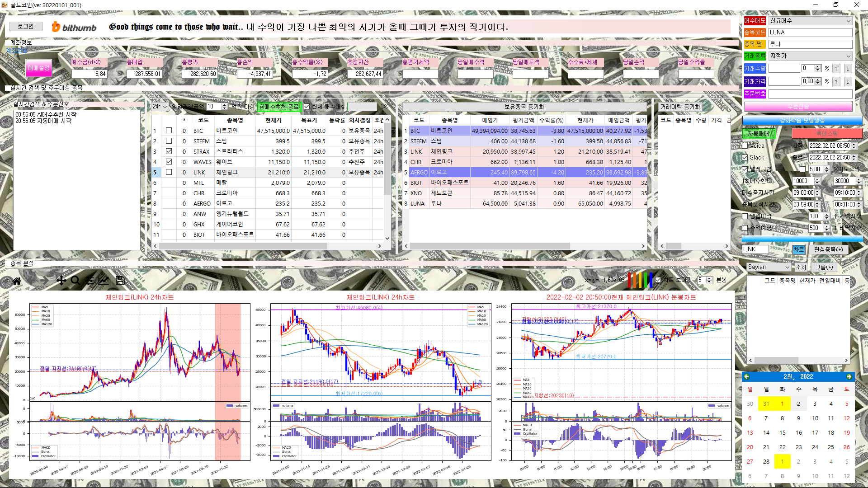
Task: Open the 신규매수 order type dropdown
Action: click(x=810, y=21)
